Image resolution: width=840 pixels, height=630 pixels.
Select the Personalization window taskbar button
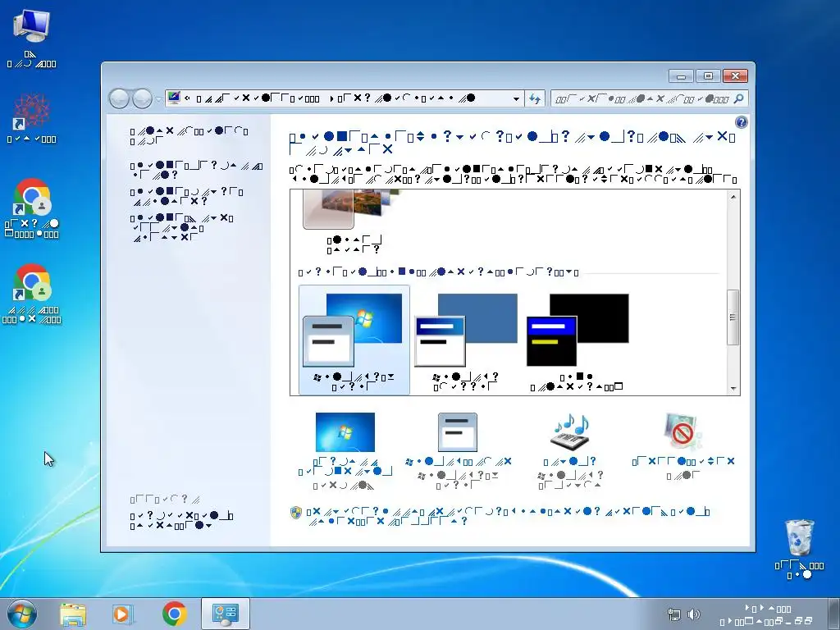226,614
